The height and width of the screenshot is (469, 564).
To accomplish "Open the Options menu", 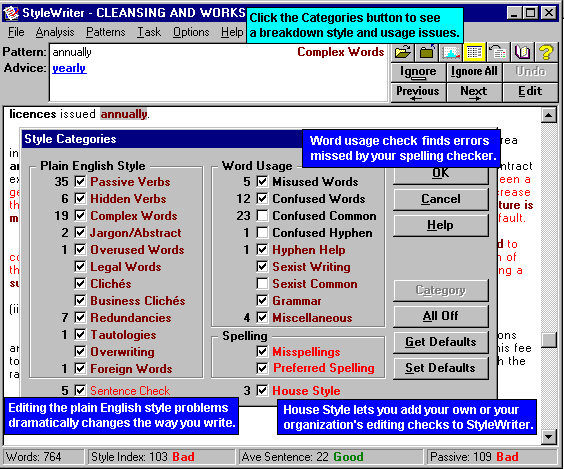I will (x=191, y=32).
